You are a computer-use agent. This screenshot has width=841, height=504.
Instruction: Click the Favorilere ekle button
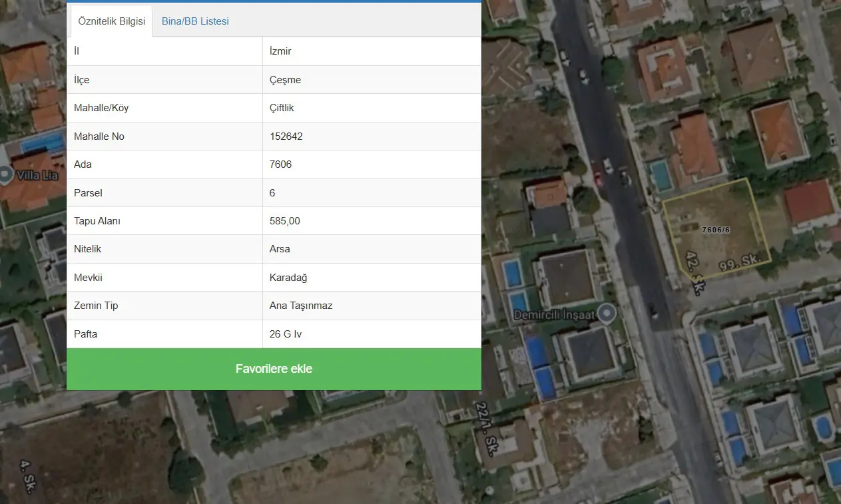tap(274, 369)
